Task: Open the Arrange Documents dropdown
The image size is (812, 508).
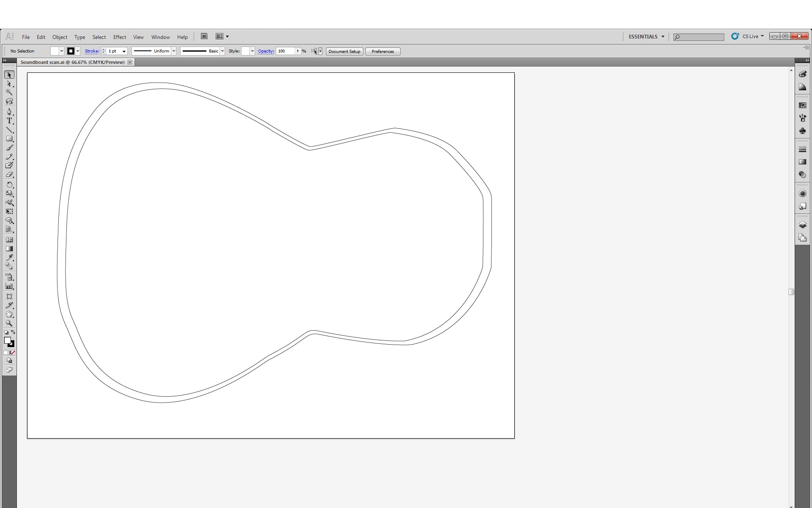Action: click(222, 36)
